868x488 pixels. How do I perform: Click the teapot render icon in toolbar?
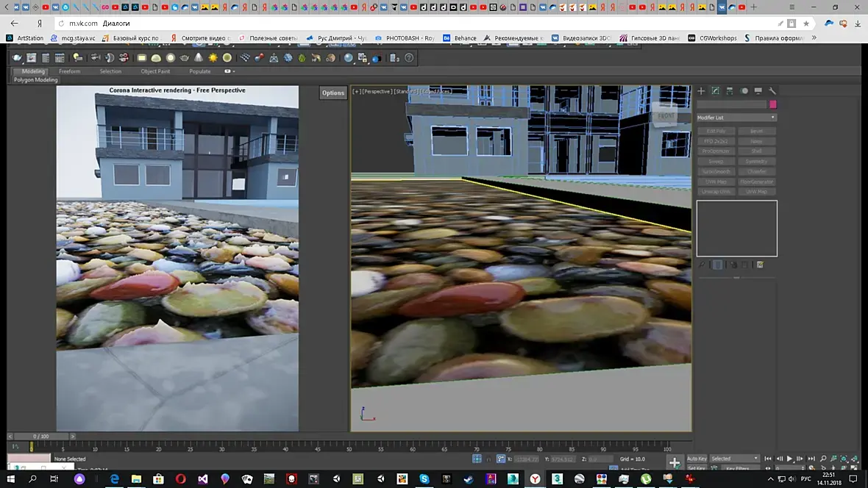[17, 58]
